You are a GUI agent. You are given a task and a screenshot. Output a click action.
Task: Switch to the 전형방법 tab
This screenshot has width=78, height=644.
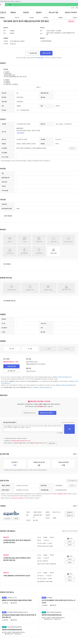60,18
